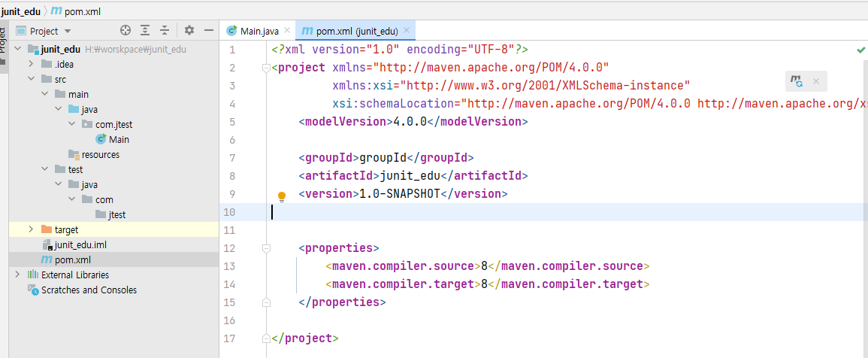The width and height of the screenshot is (868, 358).
Task: Hide the Project tool window
Action: coord(209,31)
